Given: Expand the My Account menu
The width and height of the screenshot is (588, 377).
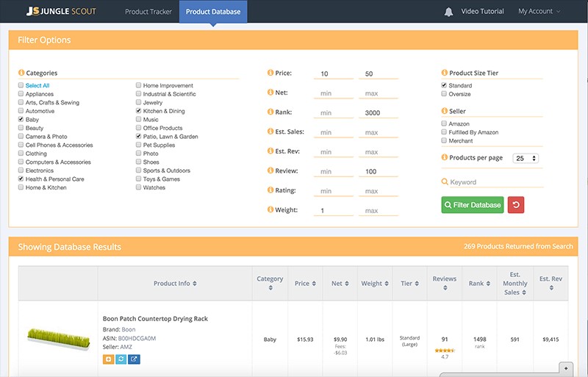Looking at the screenshot, I should point(539,12).
